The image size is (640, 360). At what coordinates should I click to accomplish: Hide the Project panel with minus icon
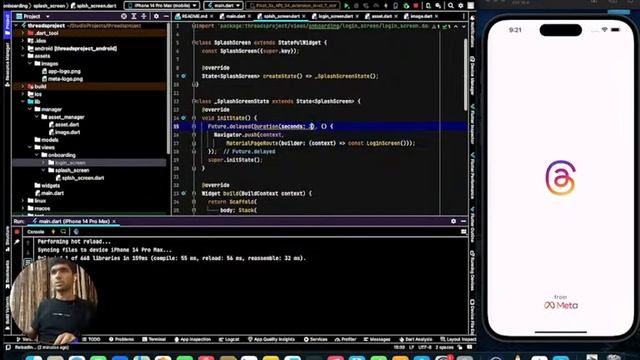166,16
